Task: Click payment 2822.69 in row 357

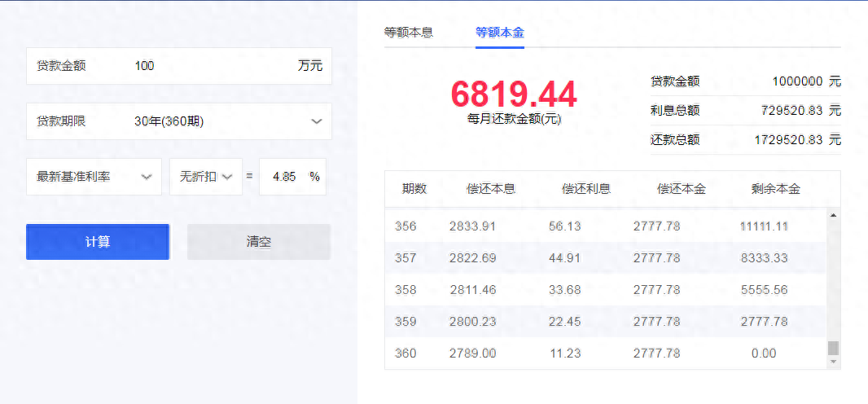Action: point(473,258)
